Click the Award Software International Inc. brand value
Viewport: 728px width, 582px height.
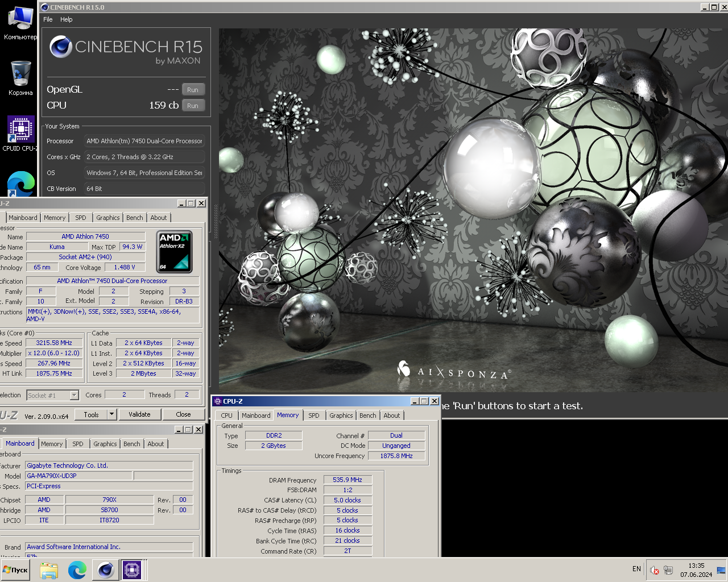pos(109,547)
